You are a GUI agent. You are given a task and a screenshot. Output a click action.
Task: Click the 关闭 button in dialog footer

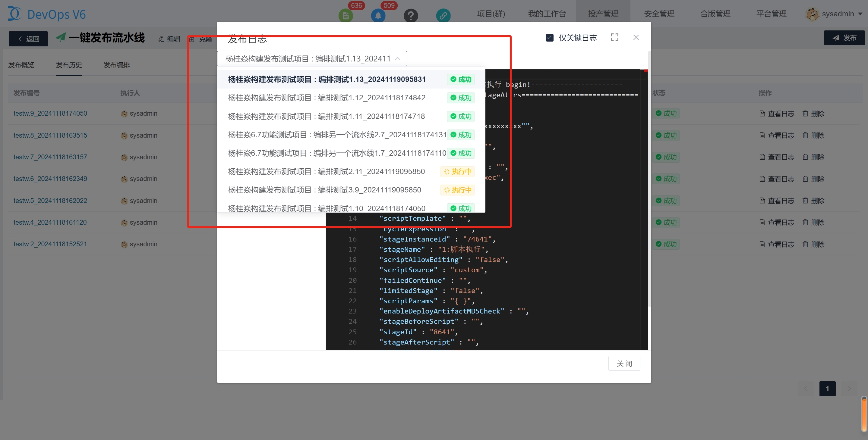click(x=624, y=364)
